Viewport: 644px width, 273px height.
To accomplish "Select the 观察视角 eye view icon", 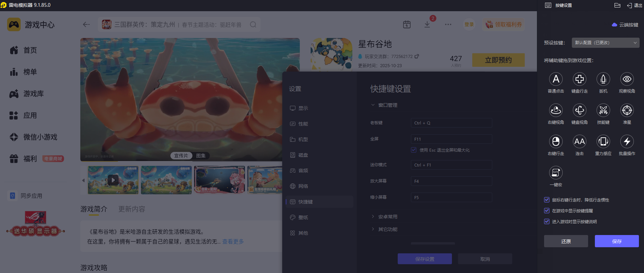I will (627, 79).
